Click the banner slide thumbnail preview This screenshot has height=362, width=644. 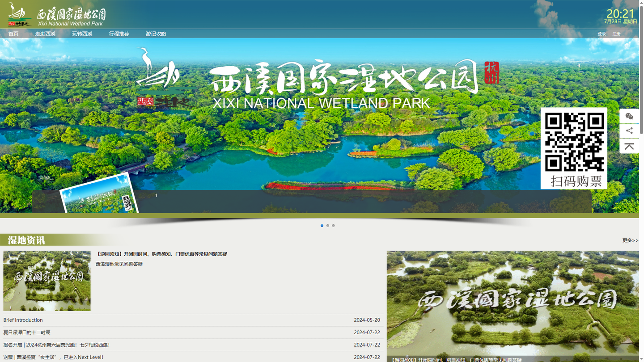click(99, 194)
